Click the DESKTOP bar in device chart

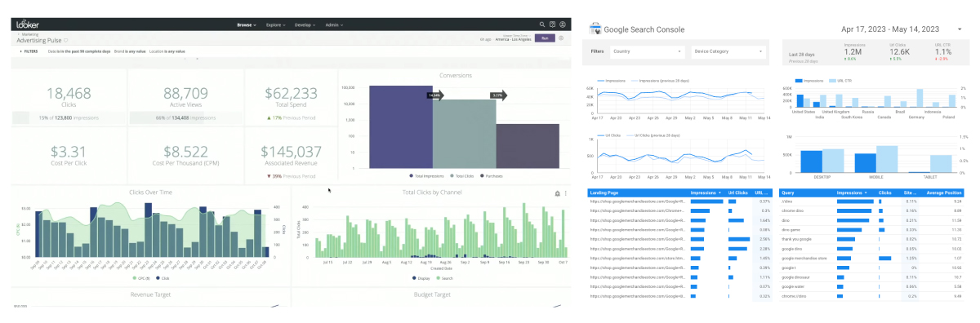[811, 161]
